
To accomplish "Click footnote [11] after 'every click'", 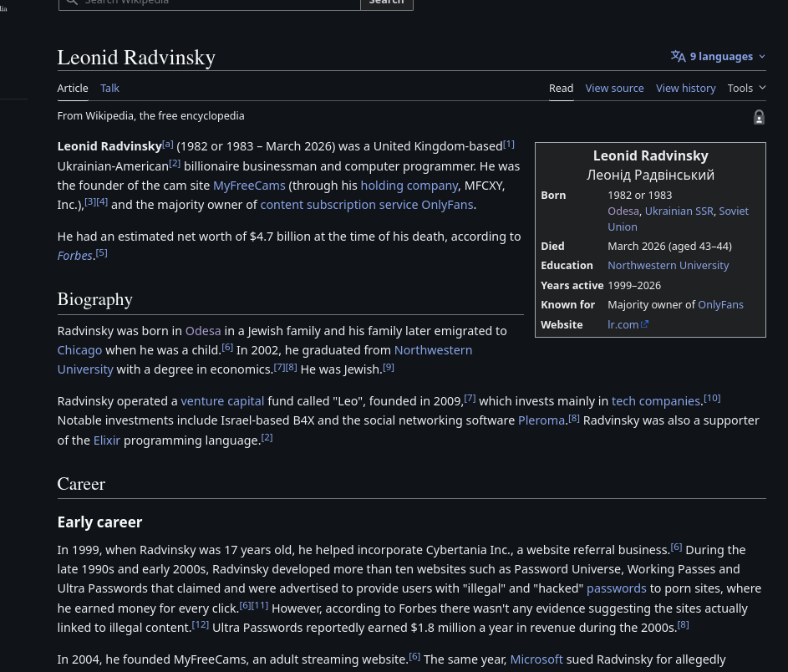I will (x=260, y=605).
